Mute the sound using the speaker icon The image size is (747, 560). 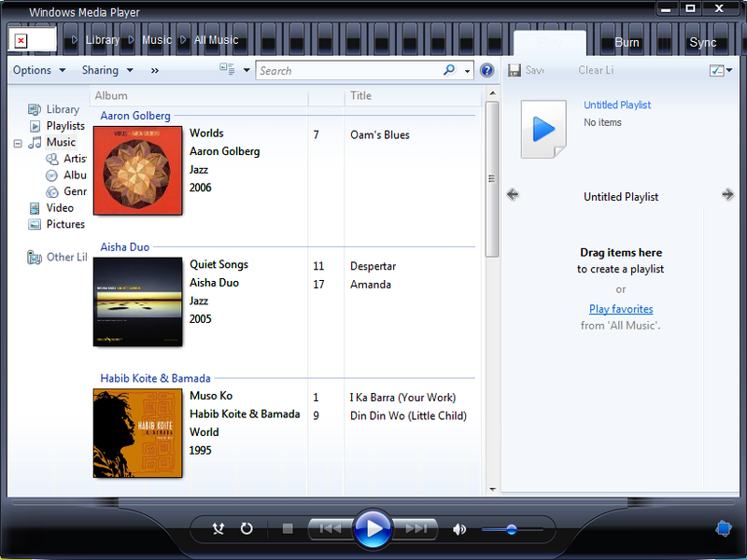click(x=459, y=529)
